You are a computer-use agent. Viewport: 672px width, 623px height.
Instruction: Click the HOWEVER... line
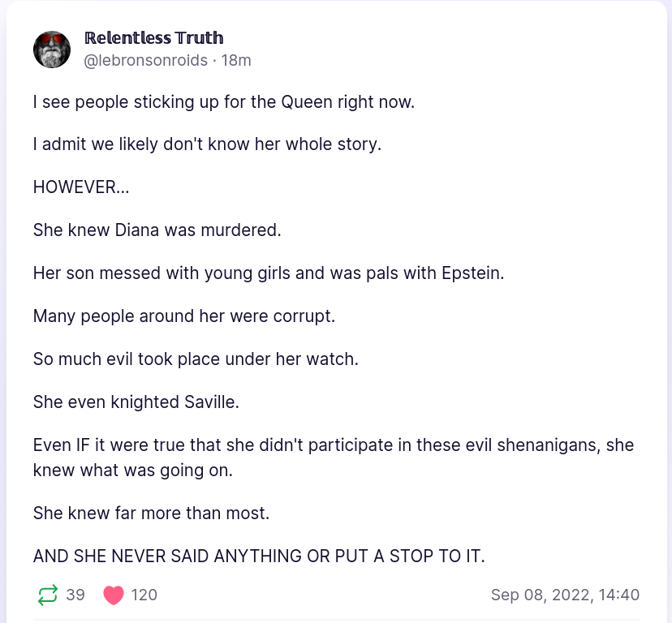click(81, 187)
